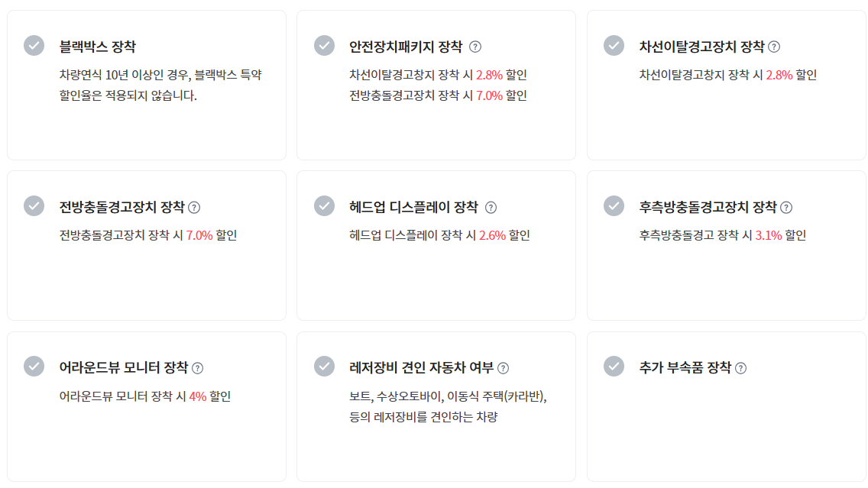
Task: Check the 블랙박스 장착 checkbox
Action: tap(34, 45)
